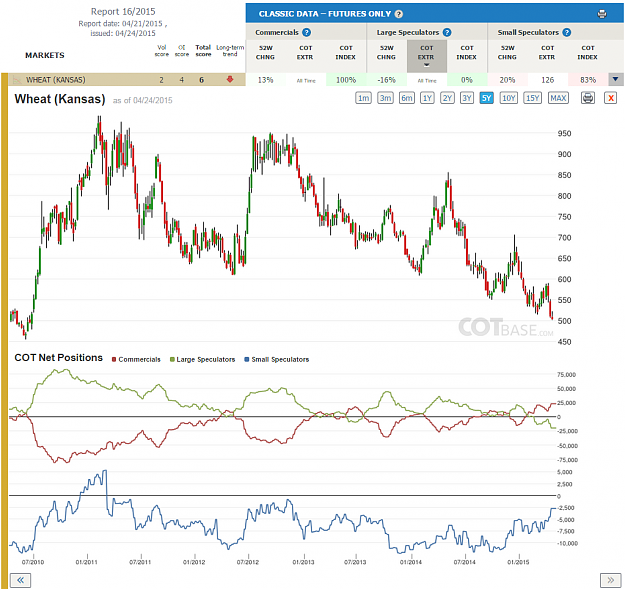625x589 pixels.
Task: Open help icon next to Small Speculators
Action: [566, 33]
